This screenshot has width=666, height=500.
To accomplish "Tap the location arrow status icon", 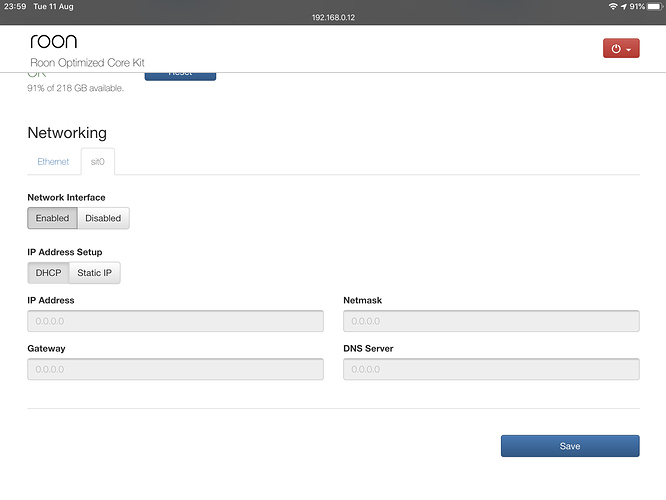I will (624, 6).
